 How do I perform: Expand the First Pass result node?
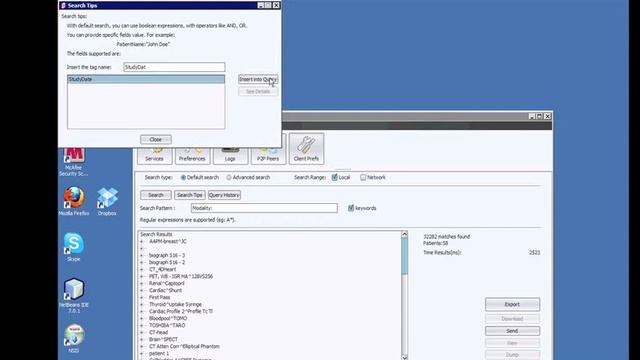[x=142, y=298]
